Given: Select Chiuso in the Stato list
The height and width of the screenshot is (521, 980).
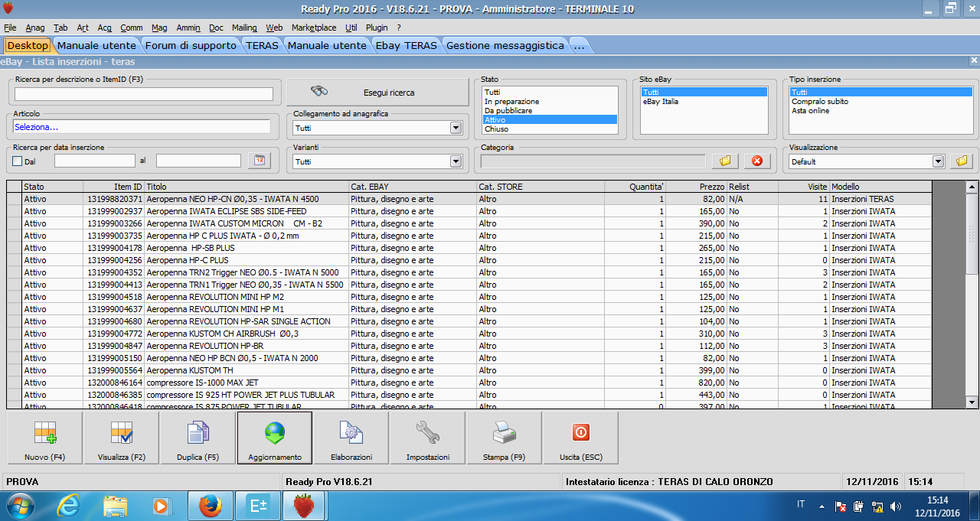Looking at the screenshot, I should (550, 129).
